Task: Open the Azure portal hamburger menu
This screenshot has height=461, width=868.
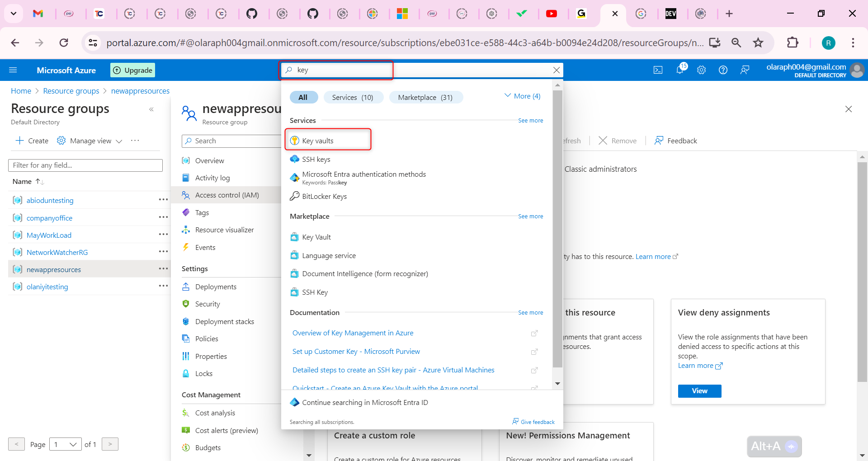Action: coord(13,70)
